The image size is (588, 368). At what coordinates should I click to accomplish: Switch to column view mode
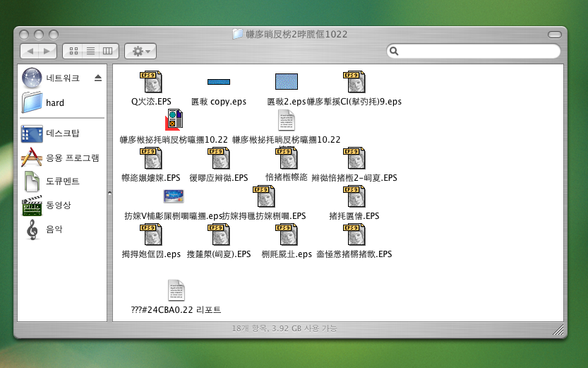coord(108,51)
